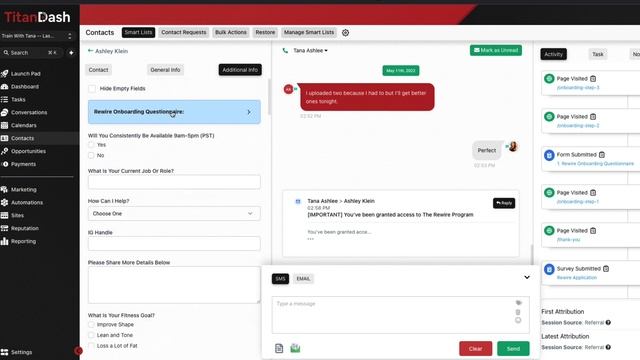Open How Can I Help dropdown
This screenshot has height=360, width=640.
point(174,213)
